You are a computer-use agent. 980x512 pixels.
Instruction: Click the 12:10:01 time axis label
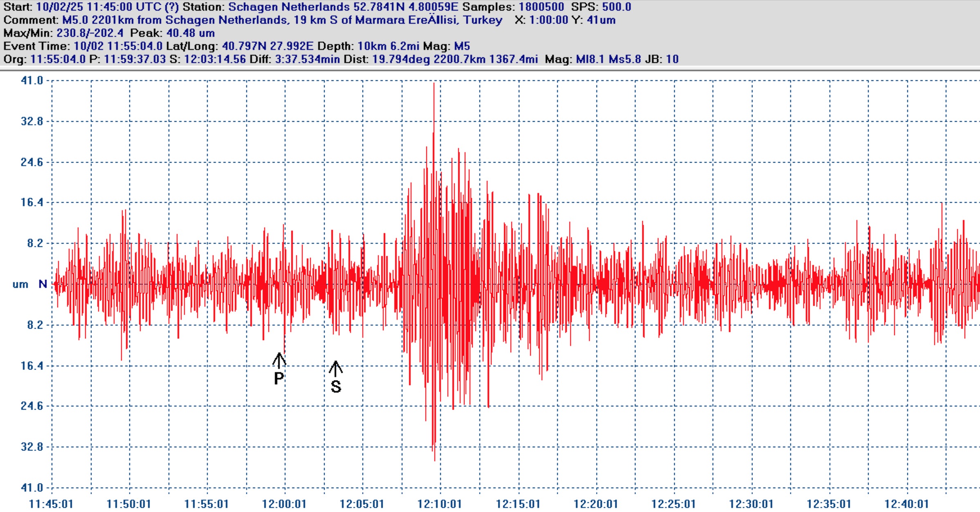(x=439, y=504)
